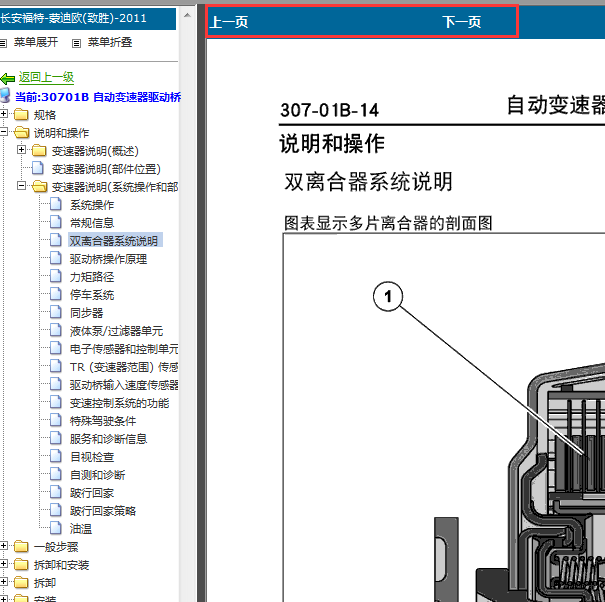
Task: Go to next page 下一页
Action: point(461,22)
